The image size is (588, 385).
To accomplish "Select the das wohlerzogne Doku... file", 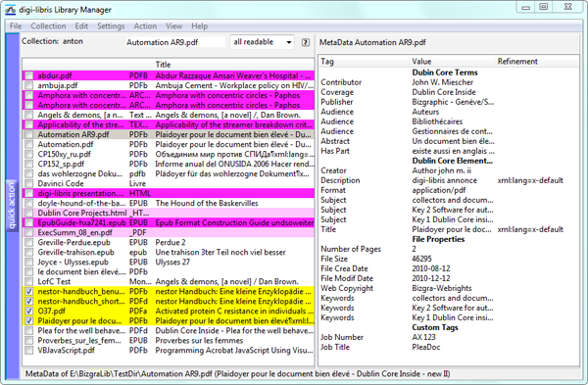I will [80, 174].
